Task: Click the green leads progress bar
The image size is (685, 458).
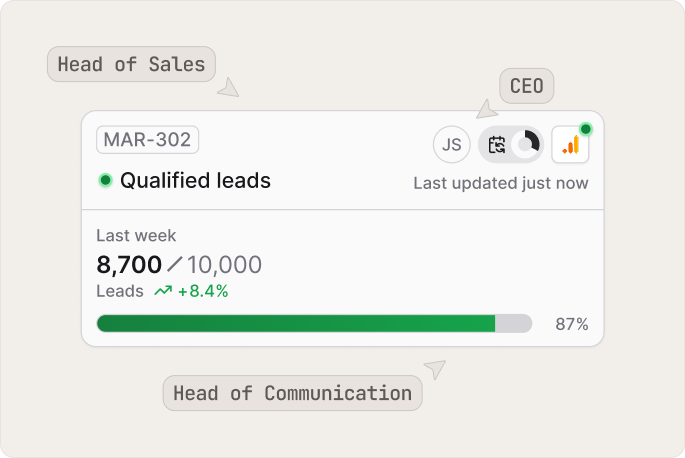Action: click(x=295, y=324)
